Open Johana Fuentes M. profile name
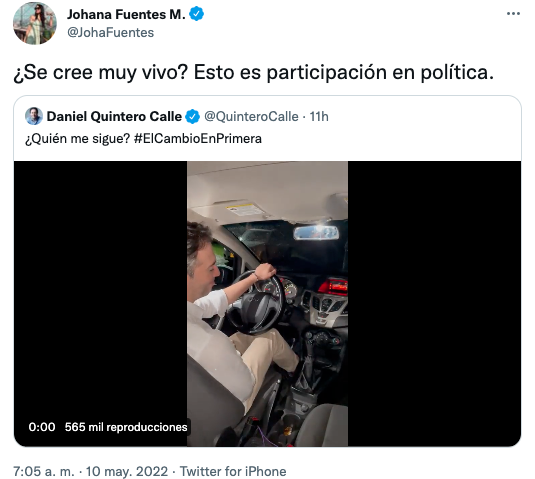This screenshot has width=535, height=479. click(x=126, y=14)
